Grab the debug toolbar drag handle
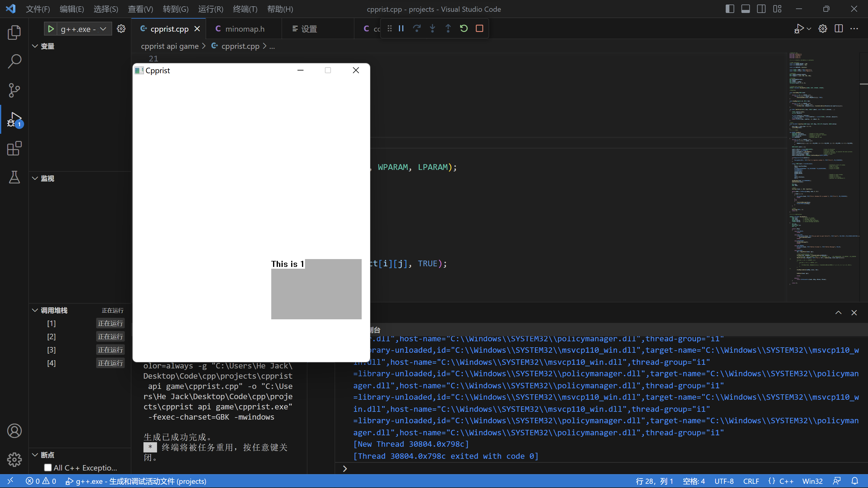868x488 pixels. click(389, 28)
